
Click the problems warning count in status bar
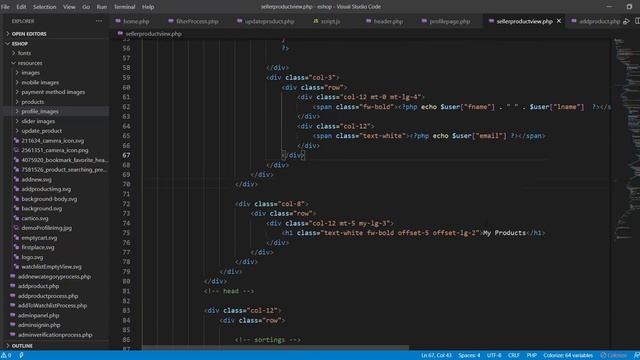6,356
